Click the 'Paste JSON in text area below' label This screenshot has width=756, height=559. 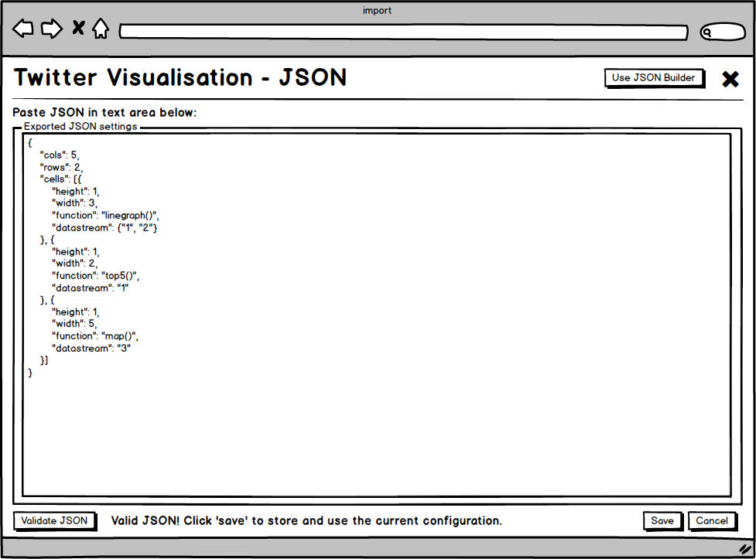(x=104, y=112)
